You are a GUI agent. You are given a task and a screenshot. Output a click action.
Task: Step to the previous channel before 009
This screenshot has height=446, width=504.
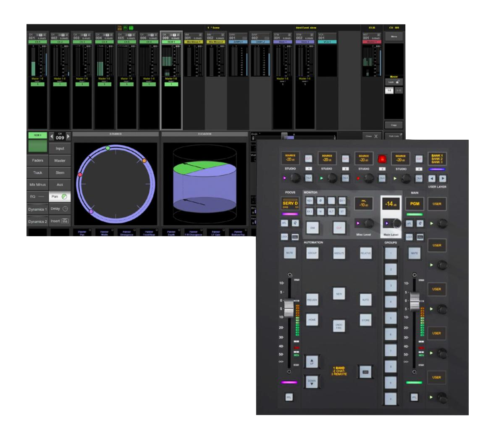pyautogui.click(x=51, y=137)
